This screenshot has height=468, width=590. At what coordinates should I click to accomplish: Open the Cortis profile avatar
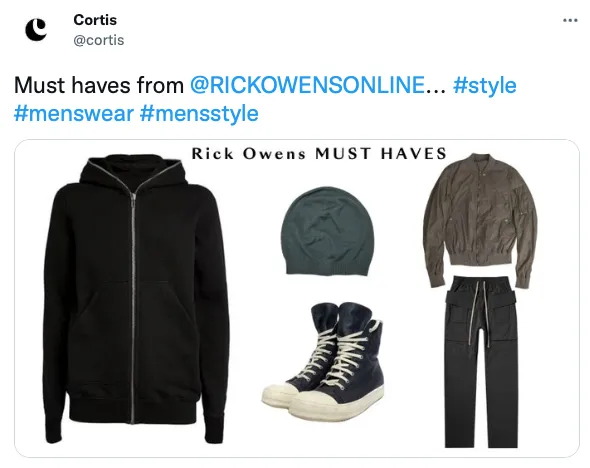click(36, 30)
